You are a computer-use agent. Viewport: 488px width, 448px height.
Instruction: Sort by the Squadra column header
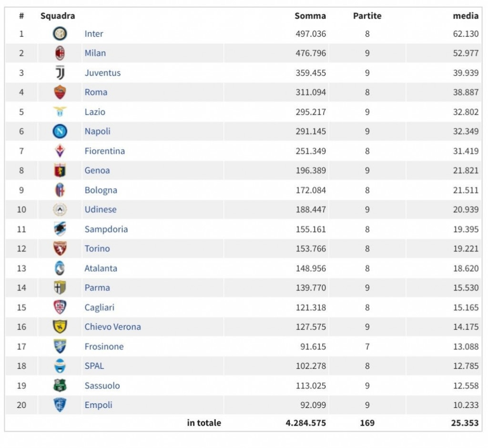[58, 16]
